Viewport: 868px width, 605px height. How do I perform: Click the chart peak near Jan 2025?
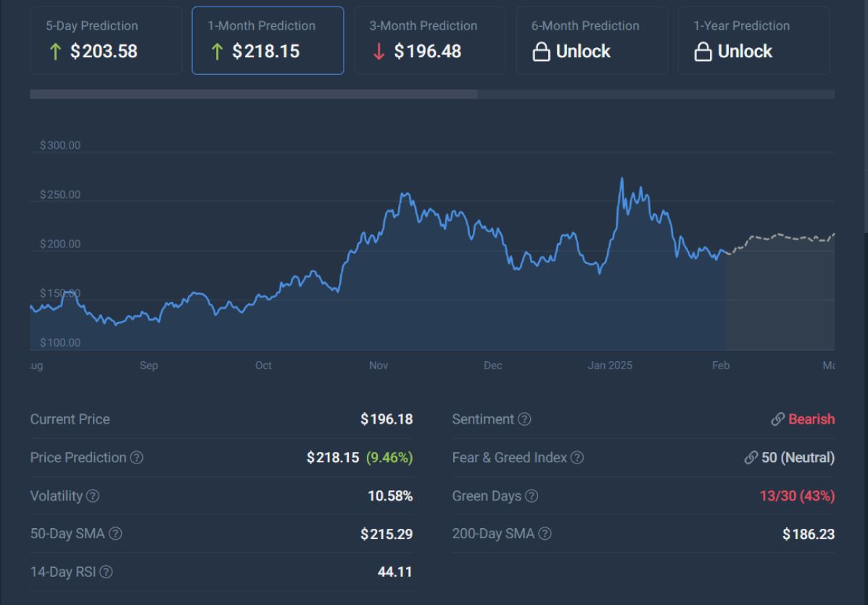pos(621,178)
